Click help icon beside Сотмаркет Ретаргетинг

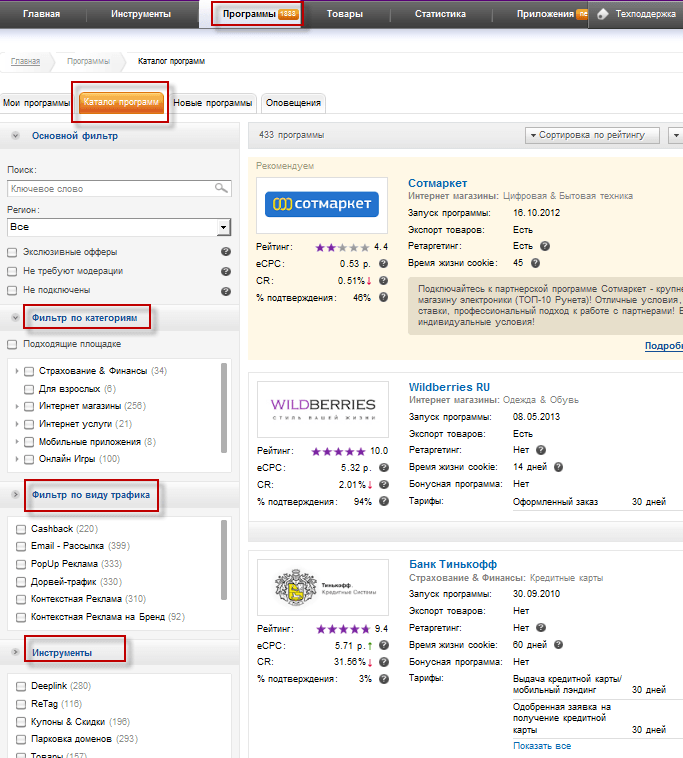(545, 246)
